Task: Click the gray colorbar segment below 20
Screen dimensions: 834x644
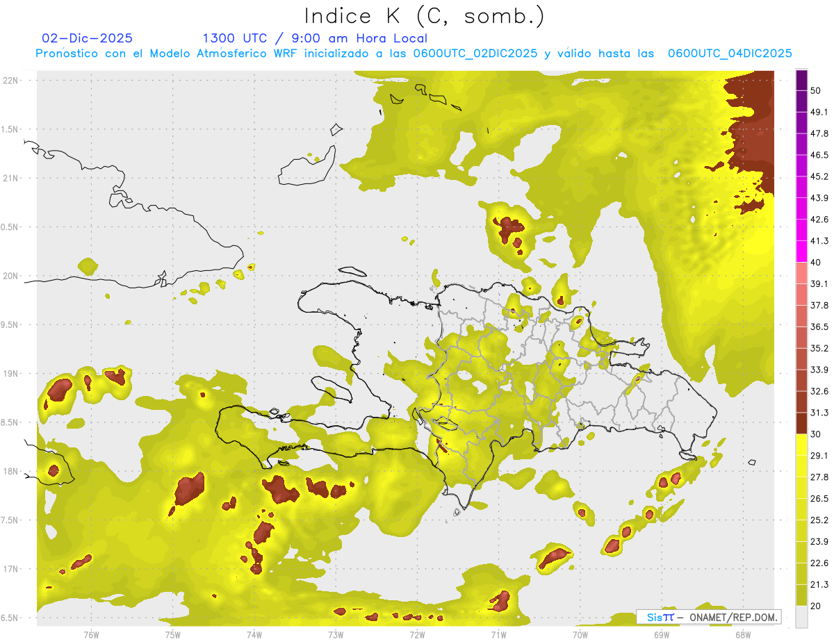Action: pyautogui.click(x=801, y=616)
